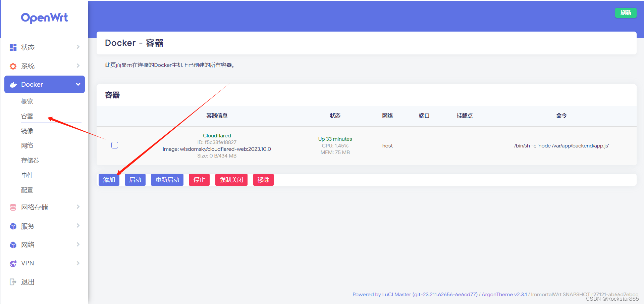
Task: Click the 强制关闭 force stop button
Action: tap(231, 179)
